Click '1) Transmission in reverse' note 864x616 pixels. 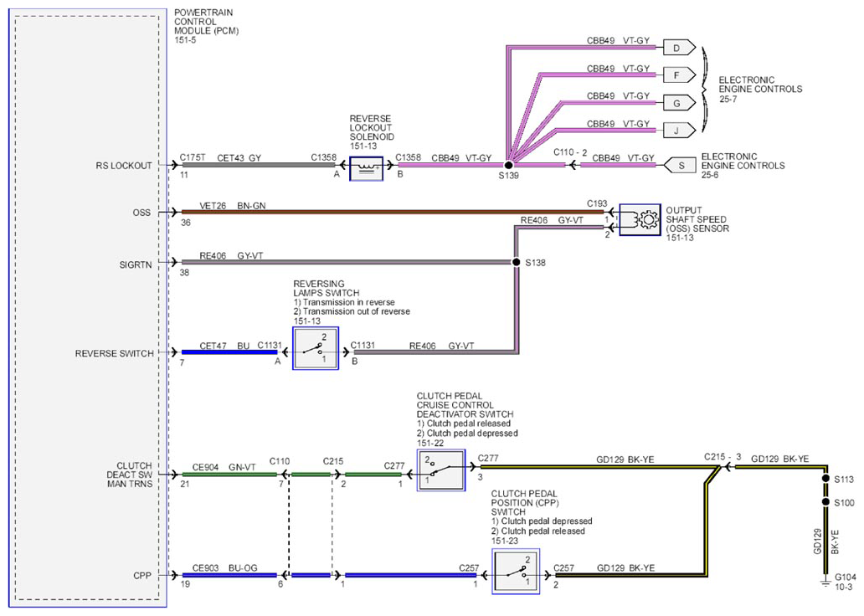[344, 302]
